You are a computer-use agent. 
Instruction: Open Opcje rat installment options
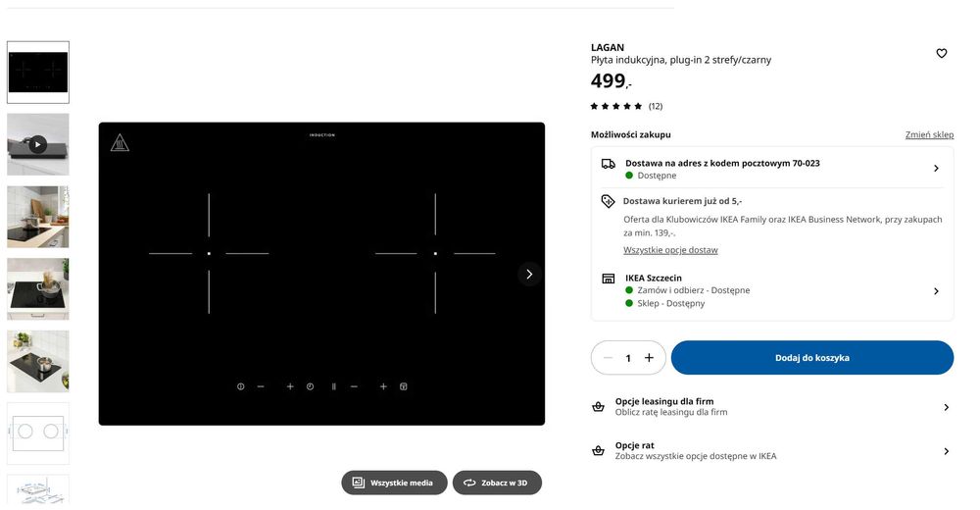pos(772,450)
